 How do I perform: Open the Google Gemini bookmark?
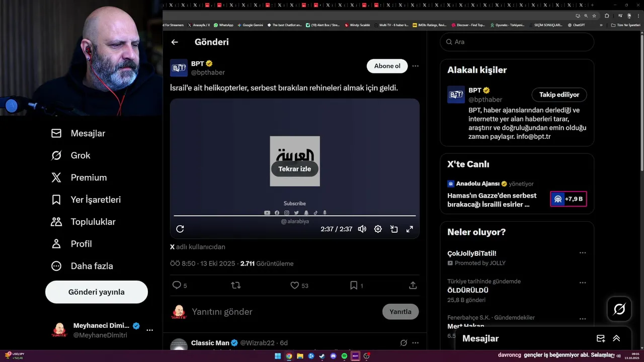(250, 25)
